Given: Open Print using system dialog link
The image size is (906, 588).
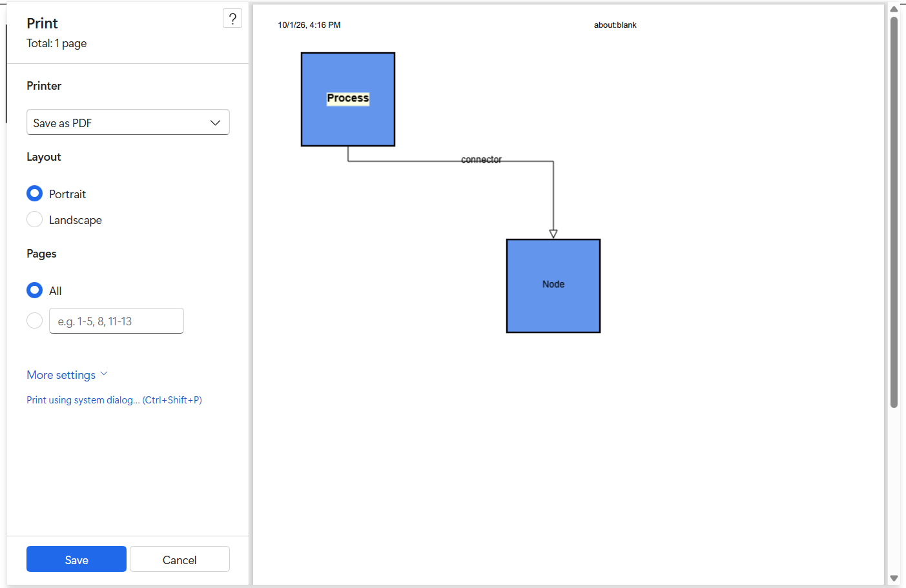Looking at the screenshot, I should coord(114,400).
